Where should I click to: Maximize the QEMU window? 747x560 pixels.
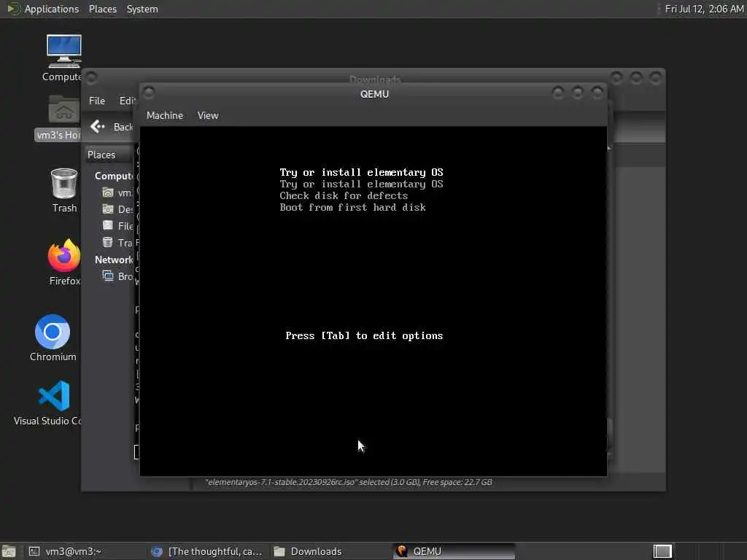coord(578,92)
